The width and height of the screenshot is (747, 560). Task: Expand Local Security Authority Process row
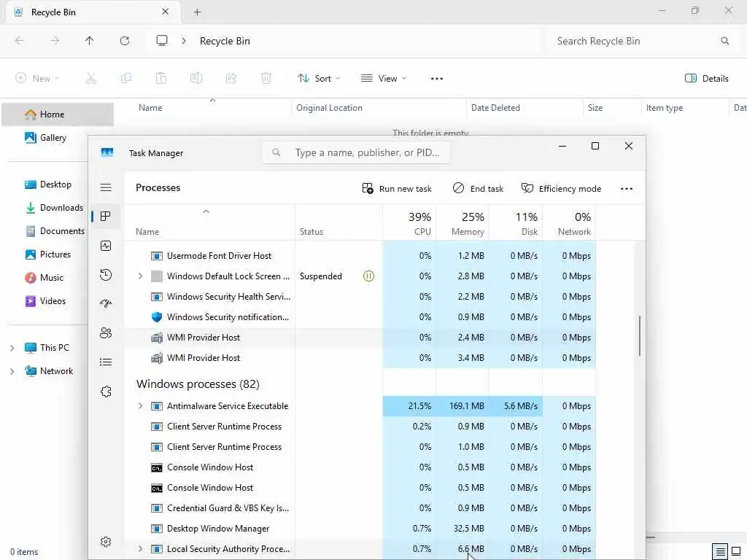coord(140,549)
